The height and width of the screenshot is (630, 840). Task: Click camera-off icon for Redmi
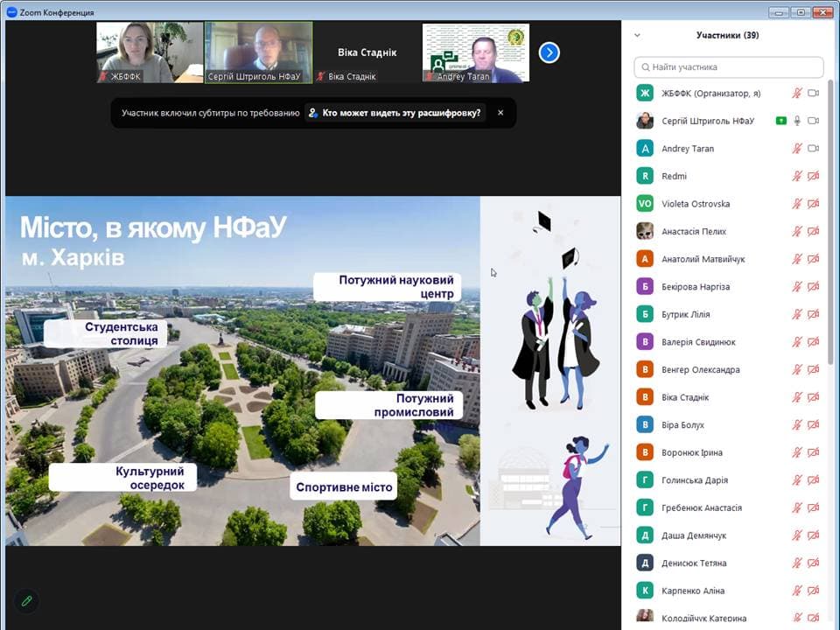click(813, 176)
